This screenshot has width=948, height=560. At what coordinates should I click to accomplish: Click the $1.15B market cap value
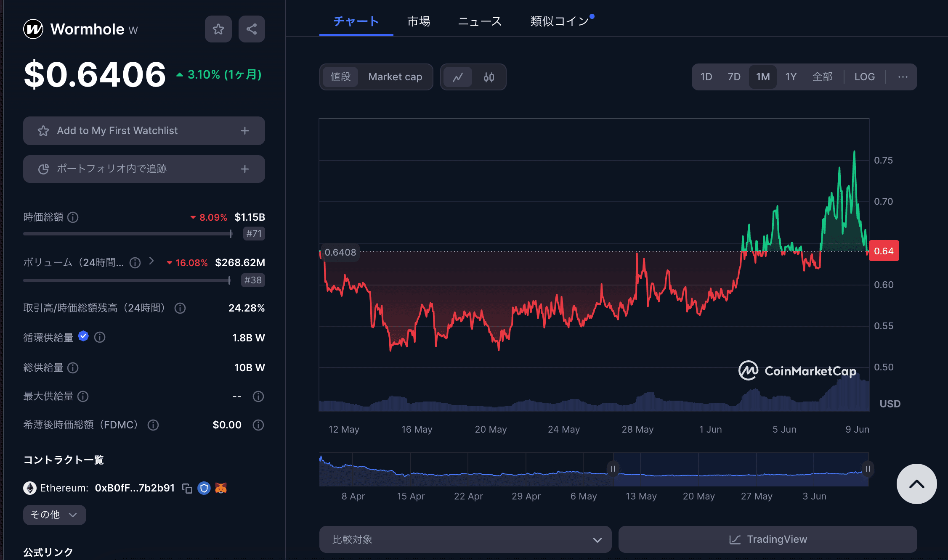click(x=250, y=217)
